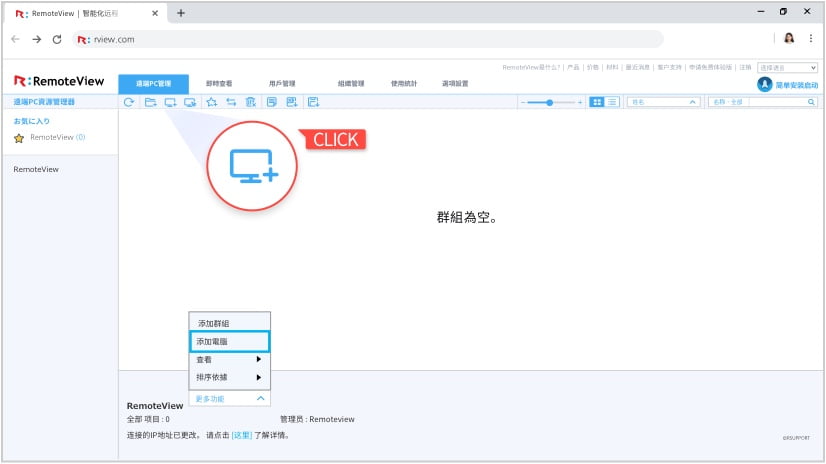Click the refresh icon in RemoteView toolbar
Image resolution: width=826 pixels, height=464 pixels.
point(129,102)
